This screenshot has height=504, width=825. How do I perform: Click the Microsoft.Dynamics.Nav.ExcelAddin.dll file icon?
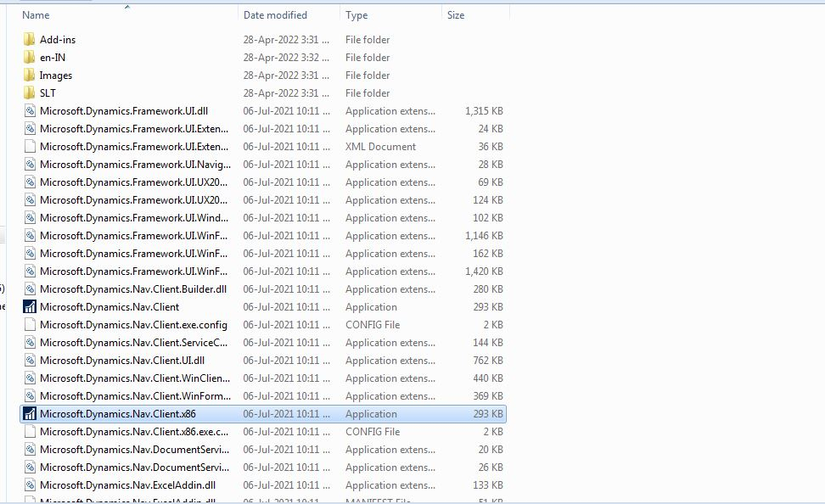(x=30, y=485)
